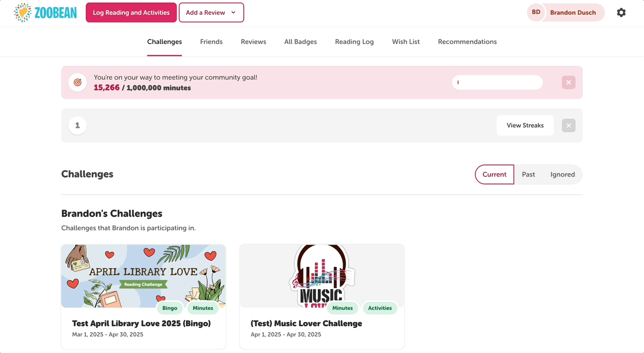Viewport: 644px width, 353px height.
Task: Open settings via the gear icon
Action: (621, 12)
